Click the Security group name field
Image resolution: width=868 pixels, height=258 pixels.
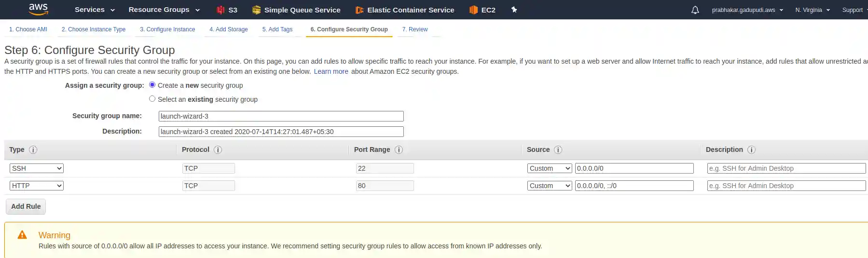[x=281, y=116]
